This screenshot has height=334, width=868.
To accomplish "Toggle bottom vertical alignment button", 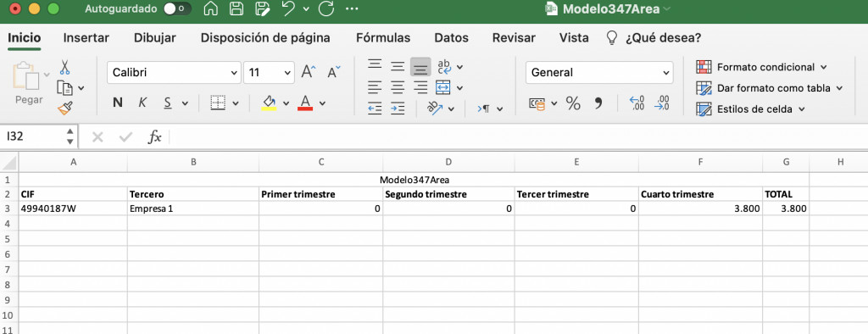I will pyautogui.click(x=420, y=67).
